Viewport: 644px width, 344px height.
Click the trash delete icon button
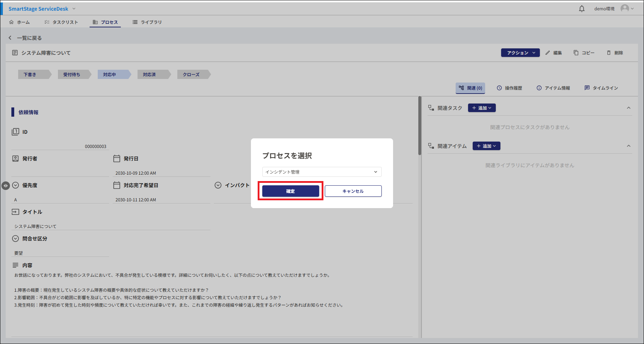[615, 53]
